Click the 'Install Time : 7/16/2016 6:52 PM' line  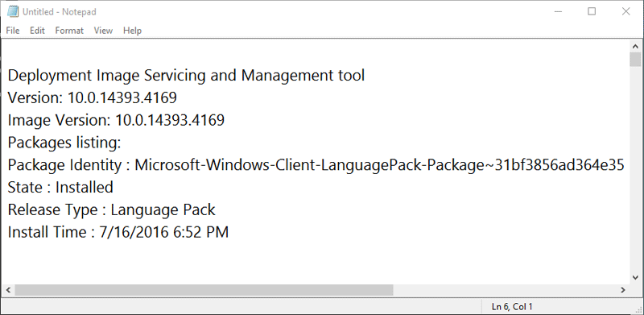click(x=118, y=232)
